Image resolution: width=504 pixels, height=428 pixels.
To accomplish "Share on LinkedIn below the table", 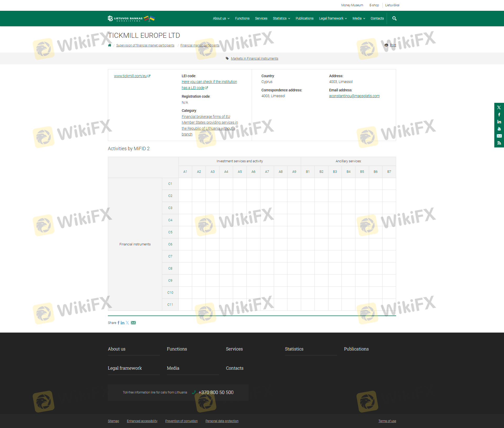I will (x=123, y=323).
